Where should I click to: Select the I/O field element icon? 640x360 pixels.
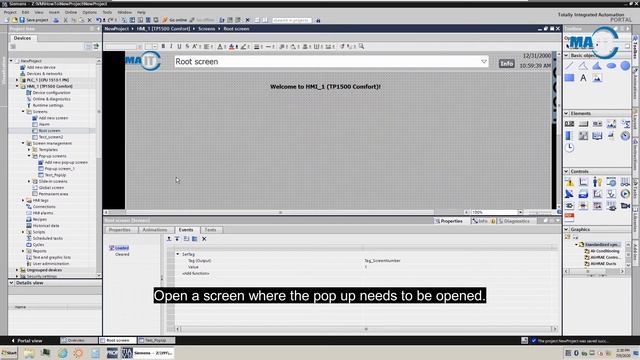569,124
